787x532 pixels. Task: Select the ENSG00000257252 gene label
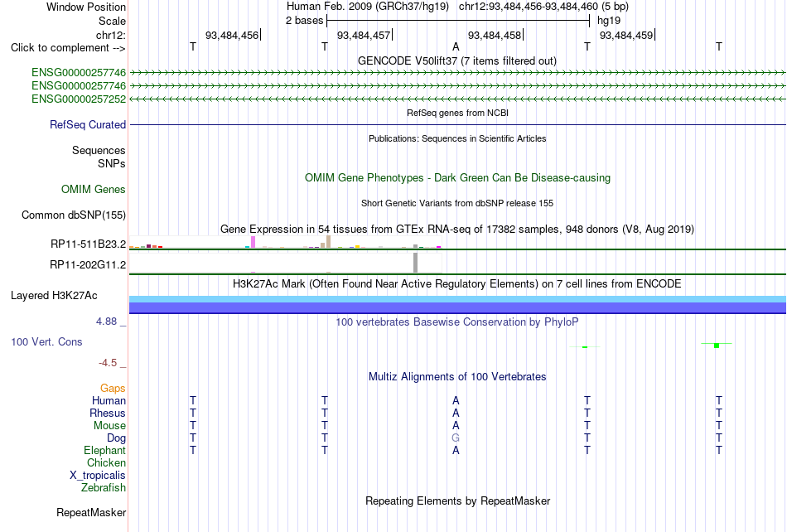[79, 99]
